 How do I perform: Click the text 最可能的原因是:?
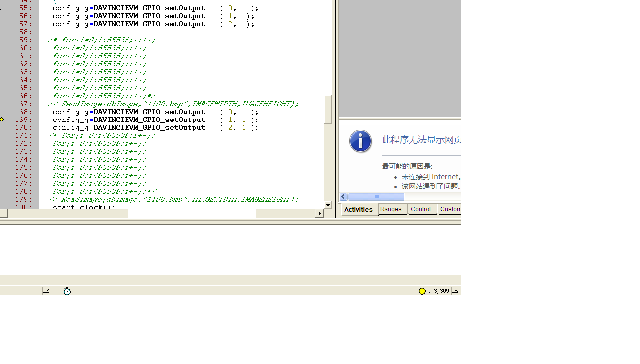click(x=407, y=166)
